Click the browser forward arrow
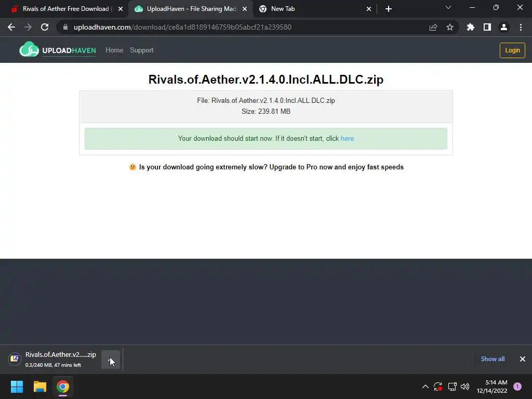 click(28, 27)
